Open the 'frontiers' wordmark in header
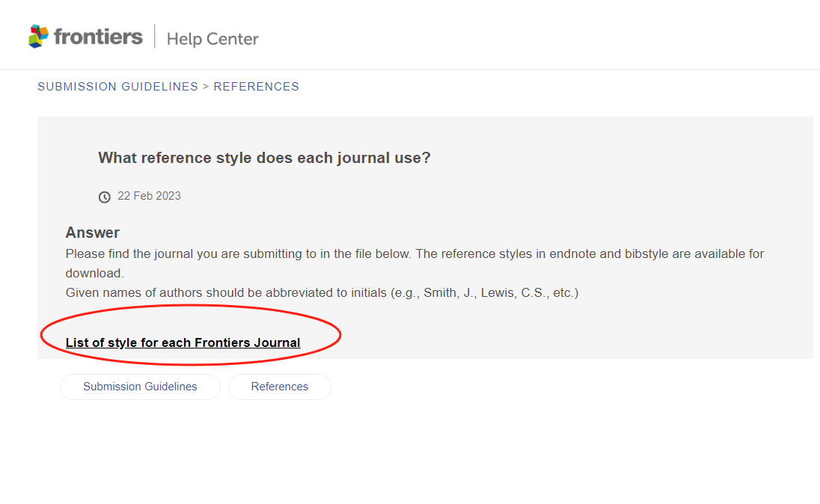 pos(98,37)
